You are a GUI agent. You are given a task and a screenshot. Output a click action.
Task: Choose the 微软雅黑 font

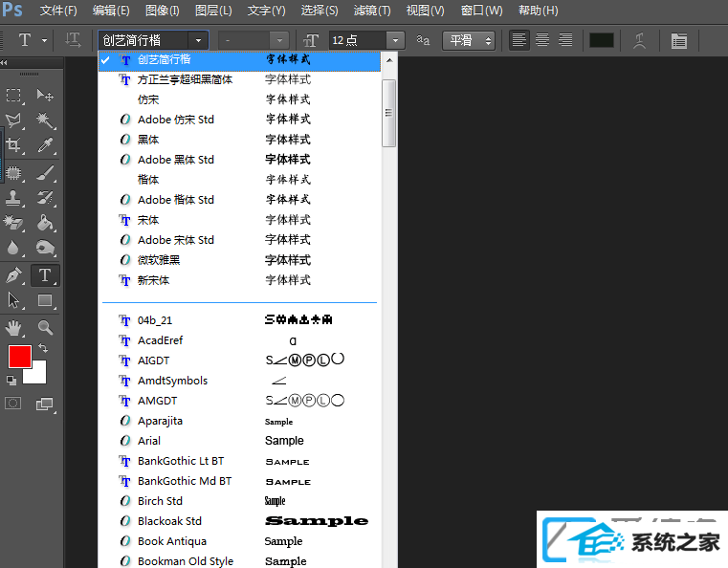coord(239,260)
